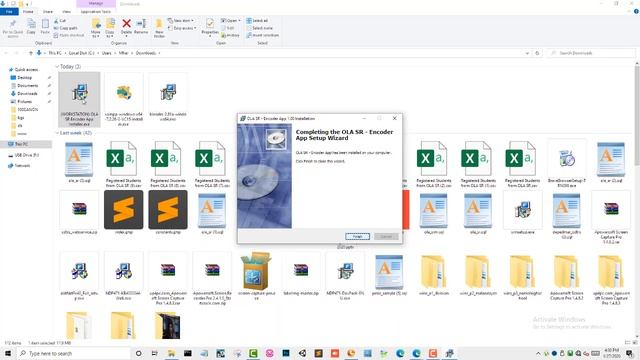Open the notification center icon

coord(630,353)
